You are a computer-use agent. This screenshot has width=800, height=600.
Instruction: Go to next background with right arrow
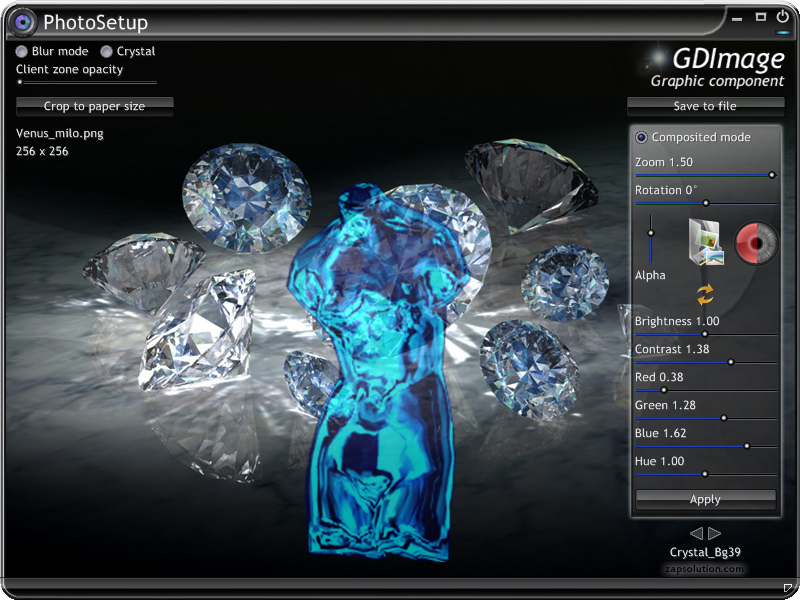714,533
